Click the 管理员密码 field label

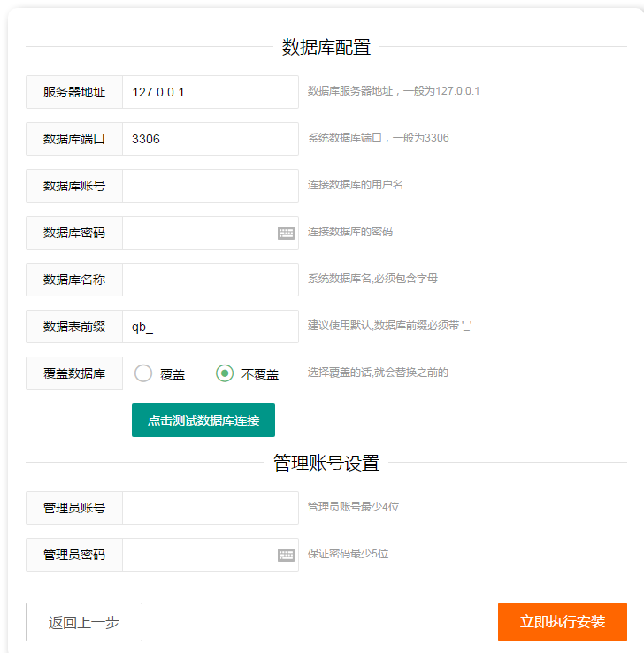coord(74,555)
